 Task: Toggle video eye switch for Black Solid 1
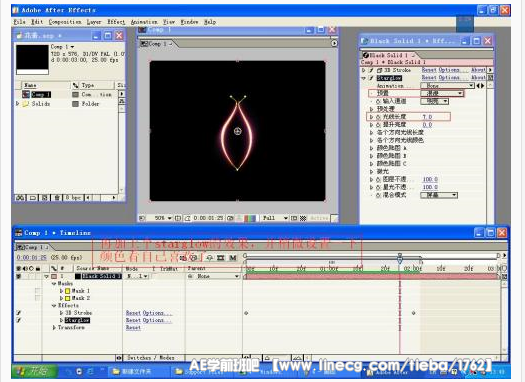click(x=19, y=277)
